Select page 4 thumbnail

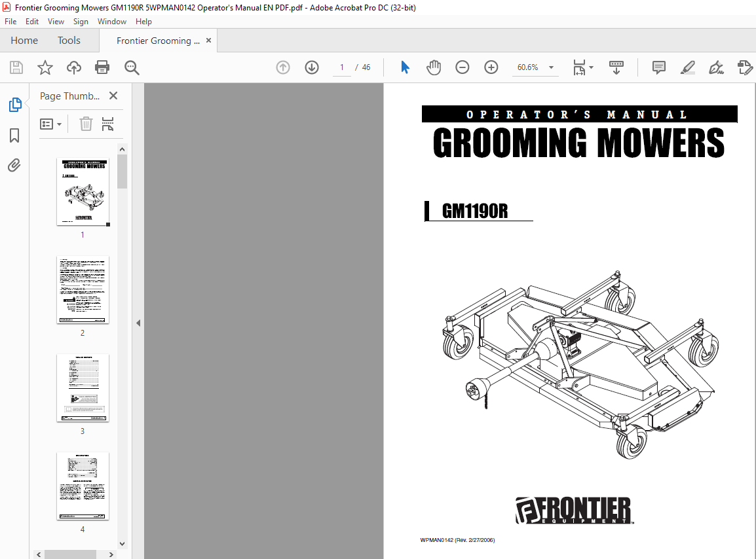tap(83, 486)
